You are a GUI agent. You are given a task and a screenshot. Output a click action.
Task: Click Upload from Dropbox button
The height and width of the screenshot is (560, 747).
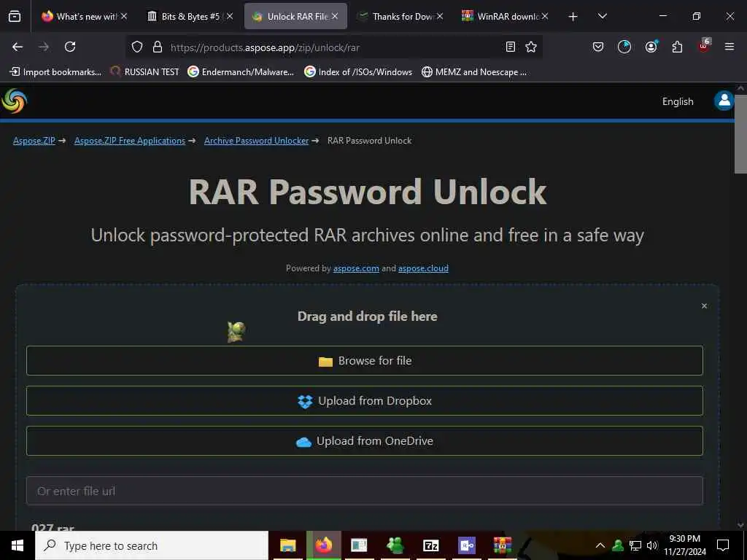click(365, 401)
